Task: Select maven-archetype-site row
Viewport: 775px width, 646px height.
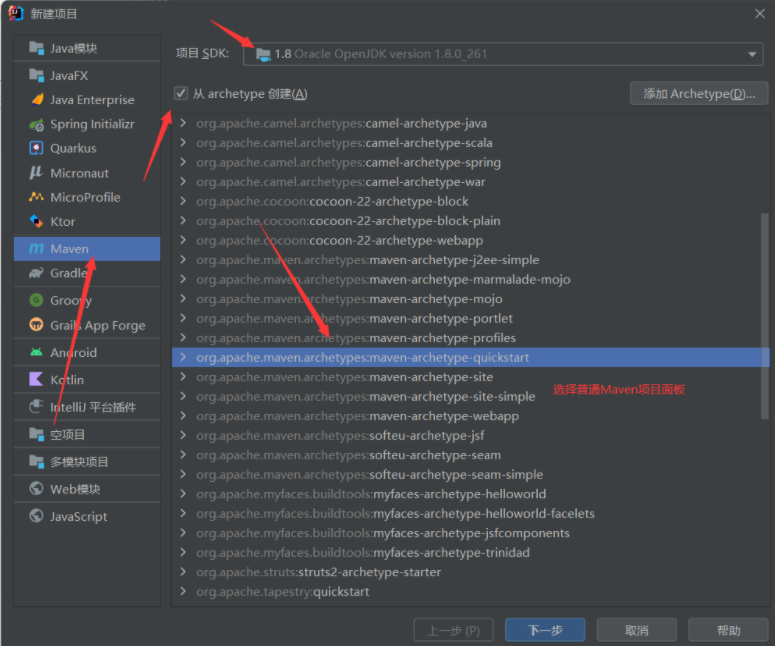Action: click(471, 377)
